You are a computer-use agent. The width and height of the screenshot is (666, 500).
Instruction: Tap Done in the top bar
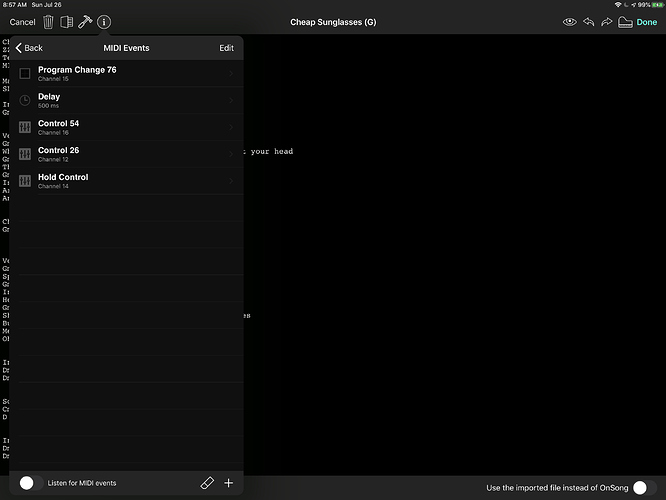tap(646, 22)
